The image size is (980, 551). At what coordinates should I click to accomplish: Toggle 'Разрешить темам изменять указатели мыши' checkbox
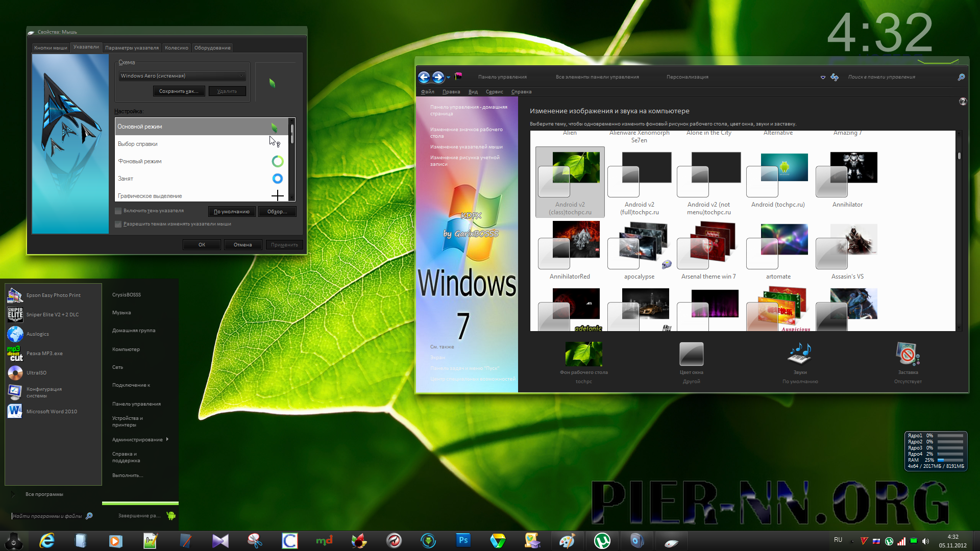point(118,224)
